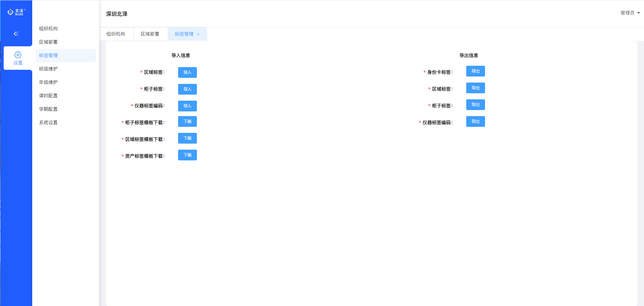Export 身份卡标签 data
The image size is (644, 306).
tap(475, 71)
